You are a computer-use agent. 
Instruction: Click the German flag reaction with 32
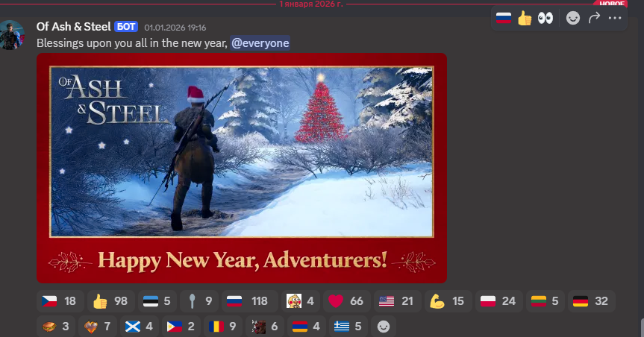tap(592, 301)
